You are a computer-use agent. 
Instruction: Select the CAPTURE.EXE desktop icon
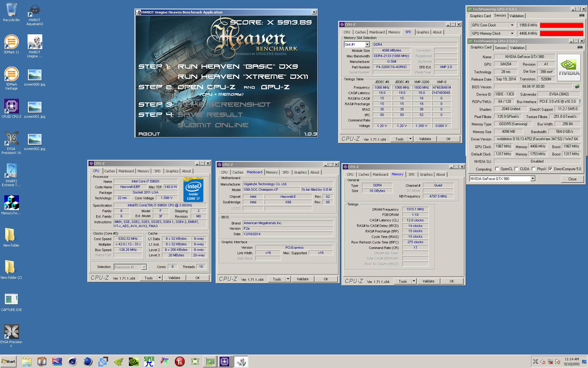11,302
